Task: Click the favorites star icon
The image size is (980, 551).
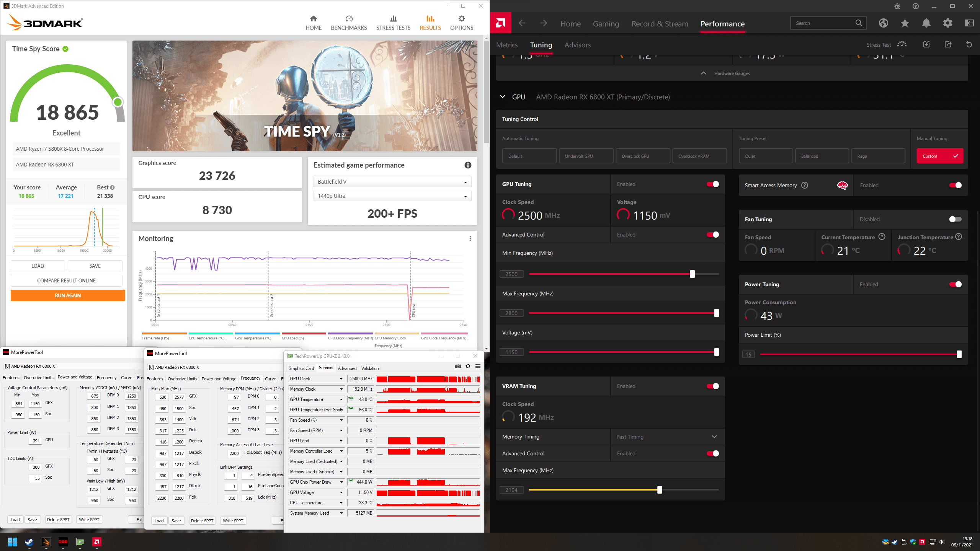Action: point(905,23)
